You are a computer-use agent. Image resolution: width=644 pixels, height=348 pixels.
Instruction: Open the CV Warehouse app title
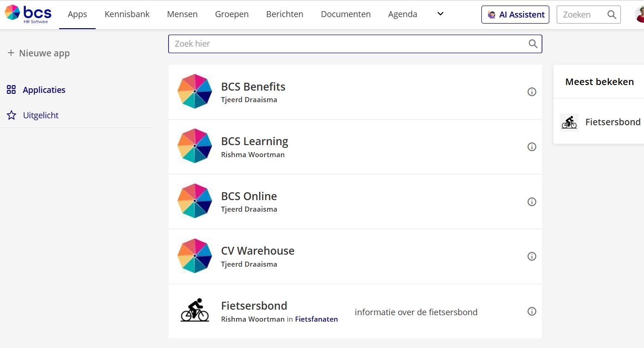[258, 250]
